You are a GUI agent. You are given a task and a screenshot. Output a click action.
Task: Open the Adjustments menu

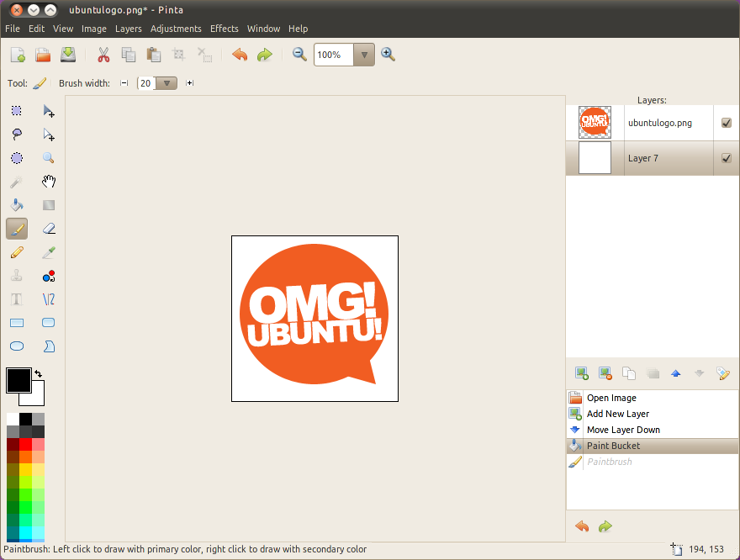tap(176, 28)
